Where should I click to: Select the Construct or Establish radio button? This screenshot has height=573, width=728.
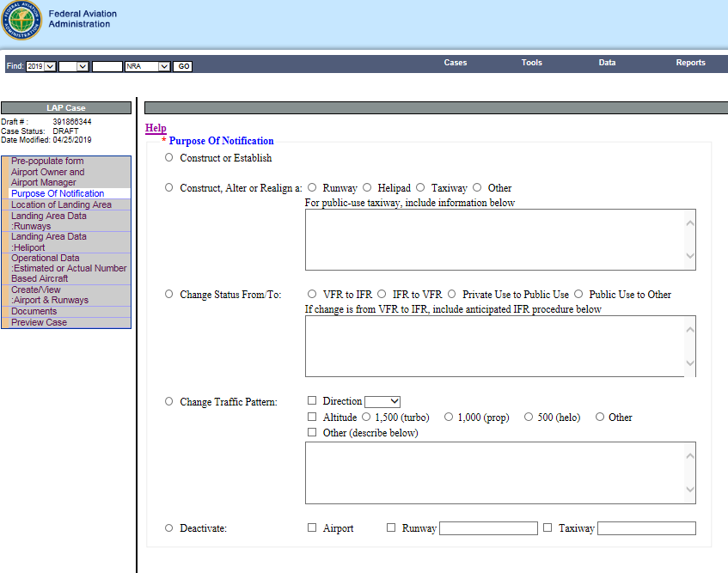pyautogui.click(x=169, y=157)
